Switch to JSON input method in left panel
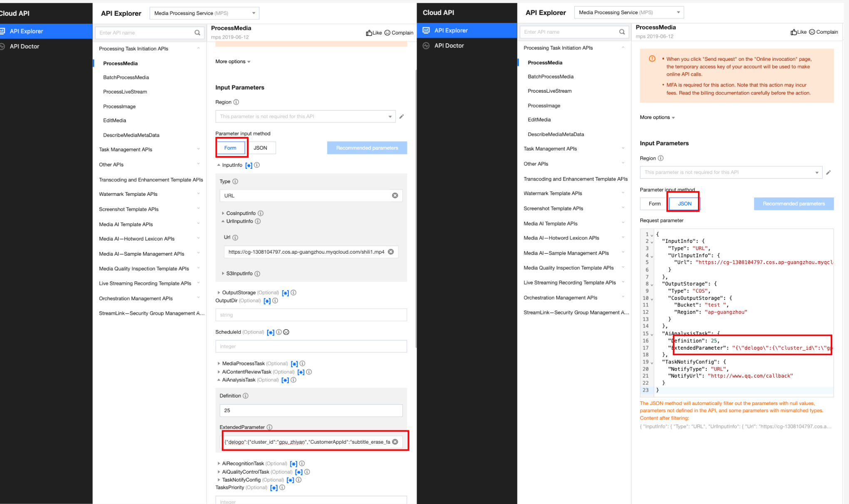This screenshot has height=504, width=849. click(x=260, y=148)
